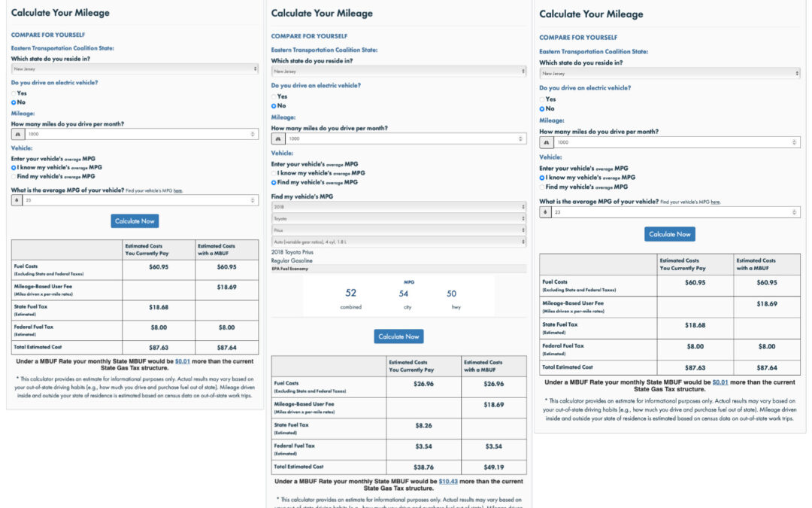Image resolution: width=812 pixels, height=508 pixels.
Task: Open the state dropdown in the left calculator
Action: 135,68
